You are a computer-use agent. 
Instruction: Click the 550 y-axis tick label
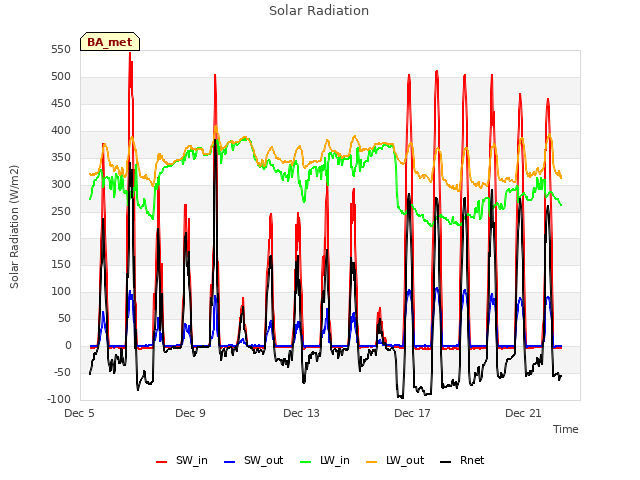[61, 50]
